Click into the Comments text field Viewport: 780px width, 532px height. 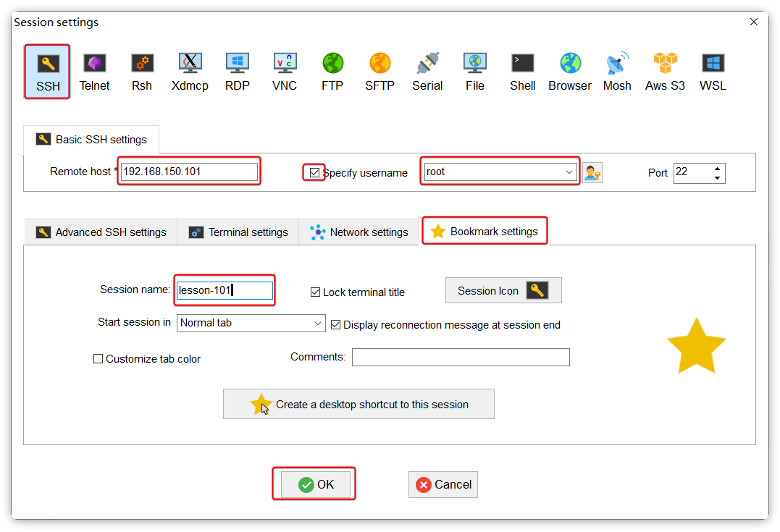coord(461,358)
